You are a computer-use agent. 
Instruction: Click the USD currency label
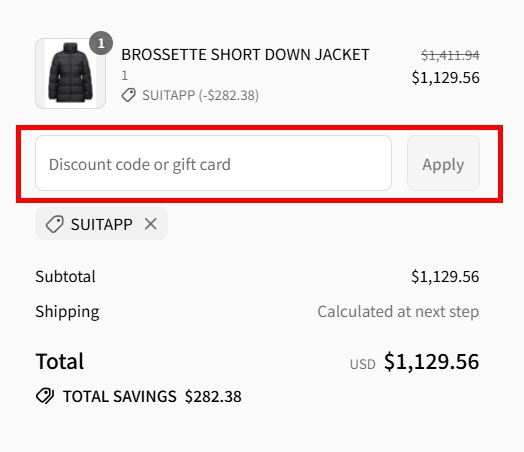click(x=363, y=364)
